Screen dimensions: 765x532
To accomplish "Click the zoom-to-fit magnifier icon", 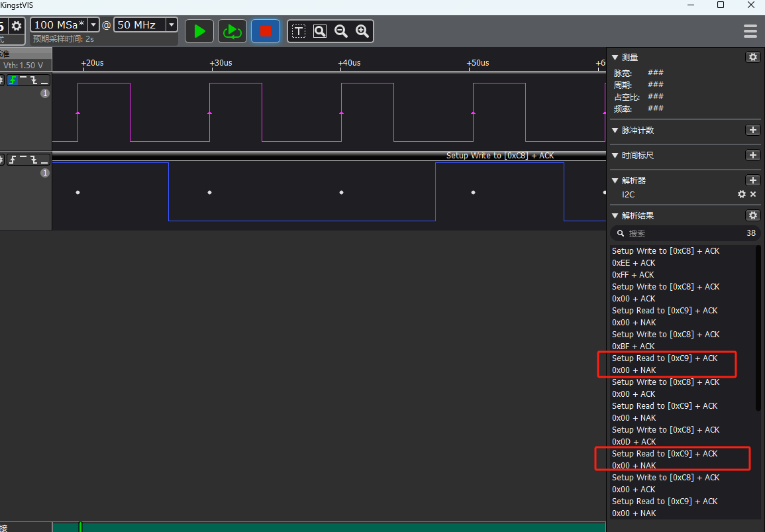I will pos(319,32).
